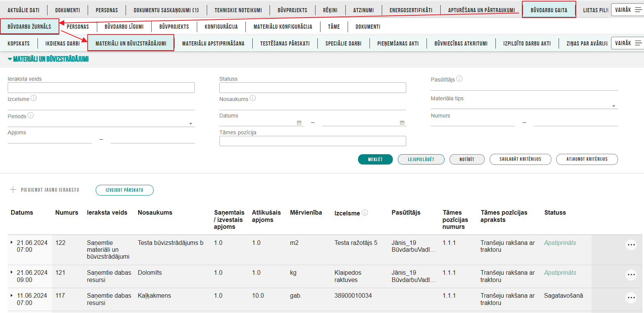The height and width of the screenshot is (313, 644).
Task: Click Statuss column header
Action: pyautogui.click(x=555, y=212)
